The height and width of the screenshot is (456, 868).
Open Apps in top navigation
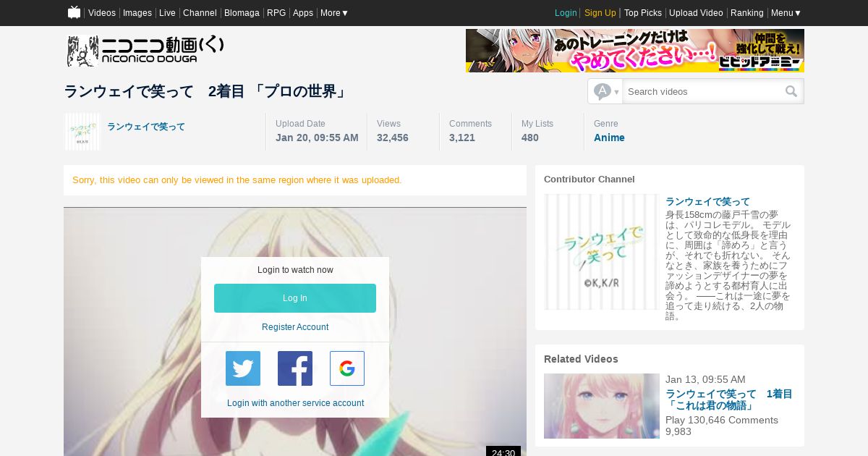click(x=303, y=13)
